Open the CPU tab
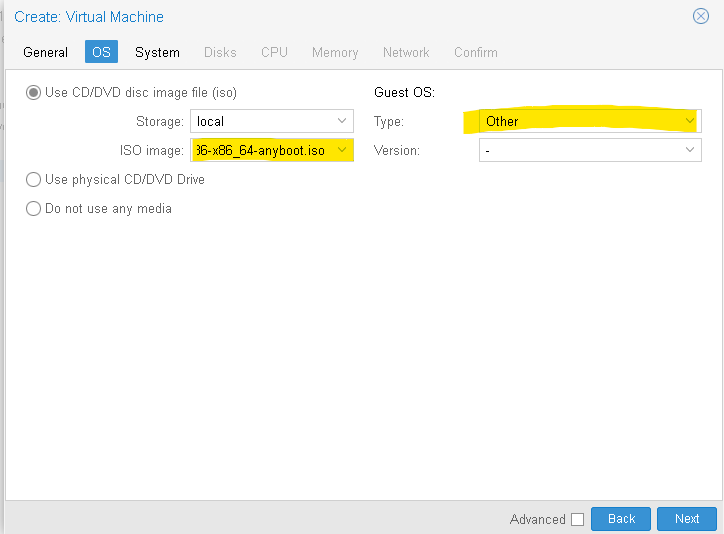 (274, 52)
